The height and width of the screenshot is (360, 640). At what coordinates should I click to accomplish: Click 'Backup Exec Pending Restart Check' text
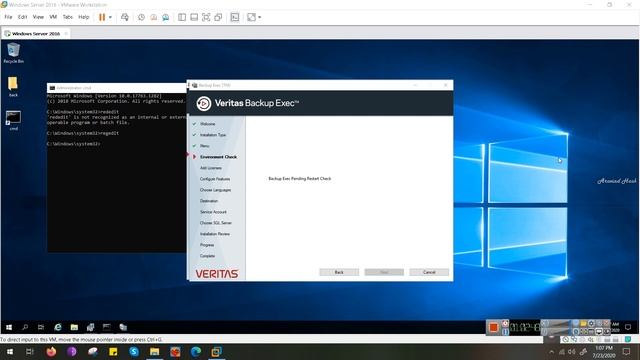click(300, 178)
